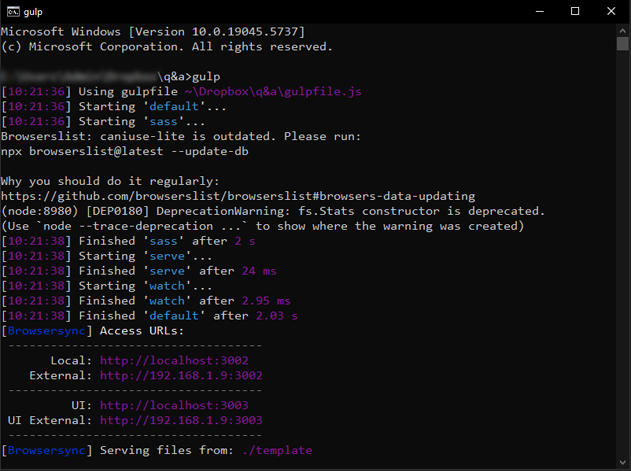Click the UI External http://192.168.1.9:3003 URL
The height and width of the screenshot is (471, 631).
(x=181, y=420)
